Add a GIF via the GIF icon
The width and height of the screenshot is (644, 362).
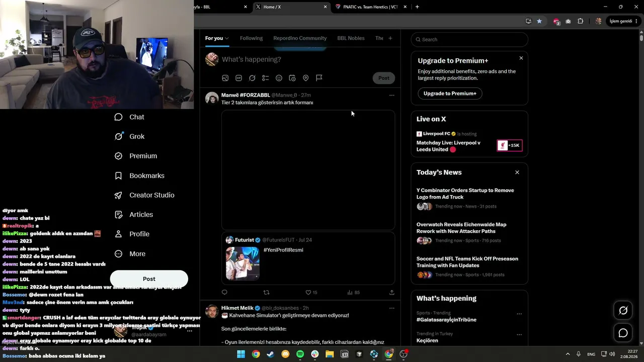tap(238, 78)
